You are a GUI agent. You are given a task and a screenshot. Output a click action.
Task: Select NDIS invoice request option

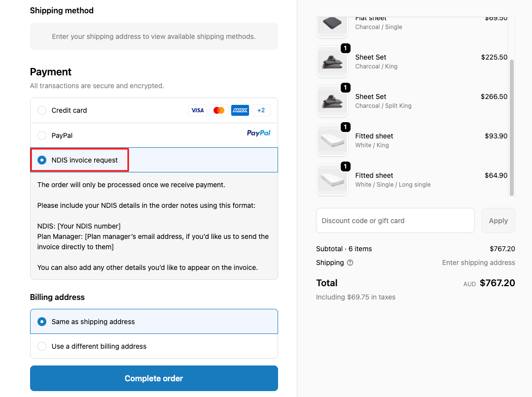(x=42, y=160)
